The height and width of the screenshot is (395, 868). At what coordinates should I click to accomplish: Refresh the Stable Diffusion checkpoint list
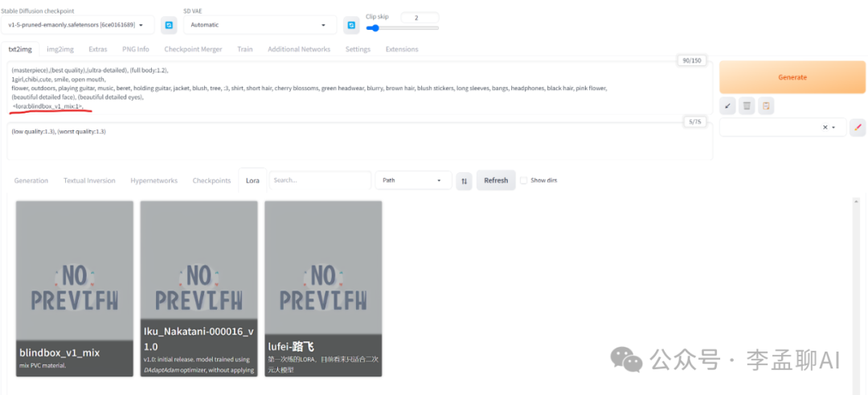pos(169,25)
